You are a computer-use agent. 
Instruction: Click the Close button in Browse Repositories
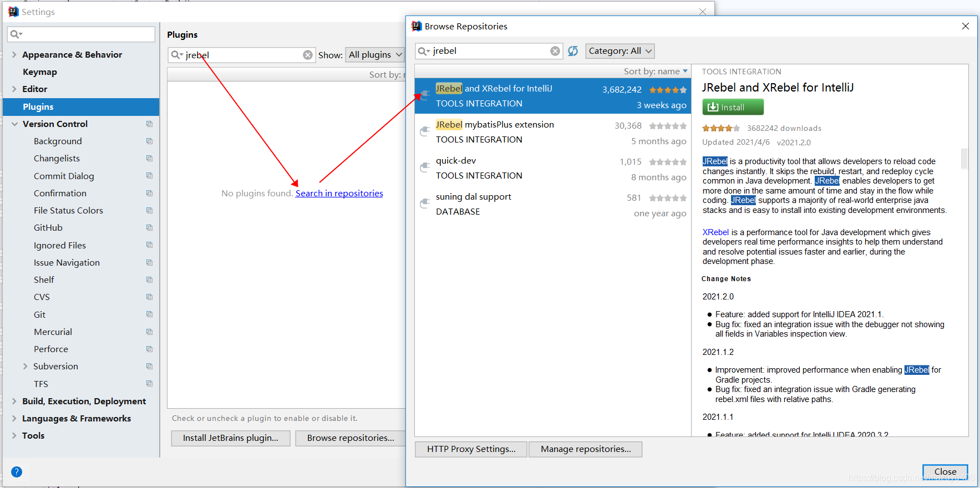[945, 472]
